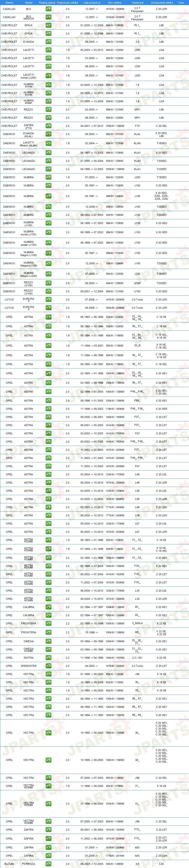Click the Moc silnika column header

tap(115, 3)
